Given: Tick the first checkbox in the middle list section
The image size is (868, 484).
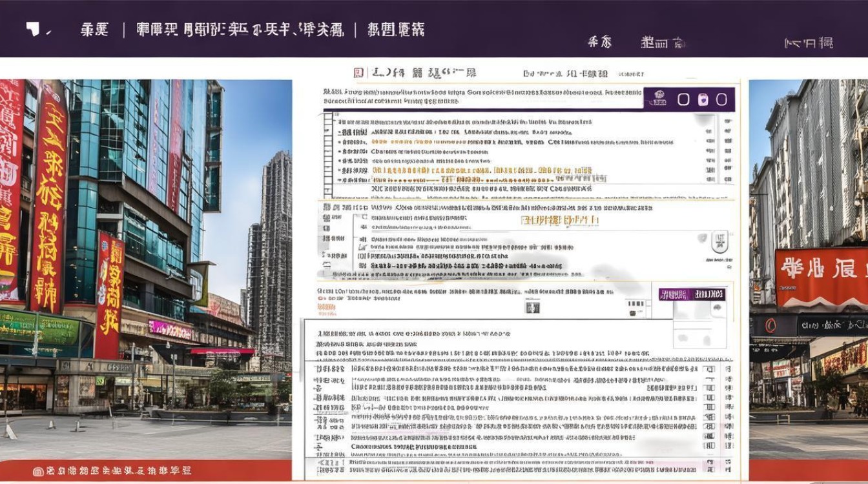Looking at the screenshot, I should pyautogui.click(x=364, y=218).
